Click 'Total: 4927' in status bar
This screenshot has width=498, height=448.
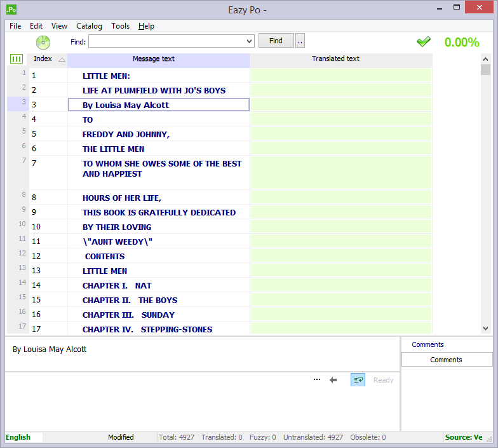pyautogui.click(x=177, y=437)
